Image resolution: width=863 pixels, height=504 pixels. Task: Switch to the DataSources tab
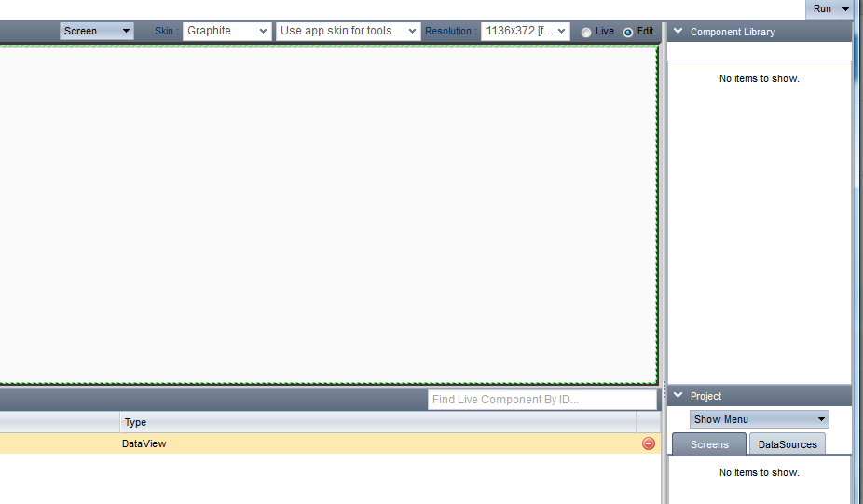pyautogui.click(x=787, y=444)
